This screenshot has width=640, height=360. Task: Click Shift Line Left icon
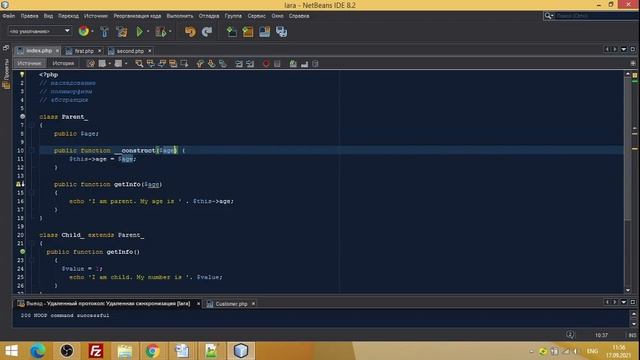click(x=239, y=63)
